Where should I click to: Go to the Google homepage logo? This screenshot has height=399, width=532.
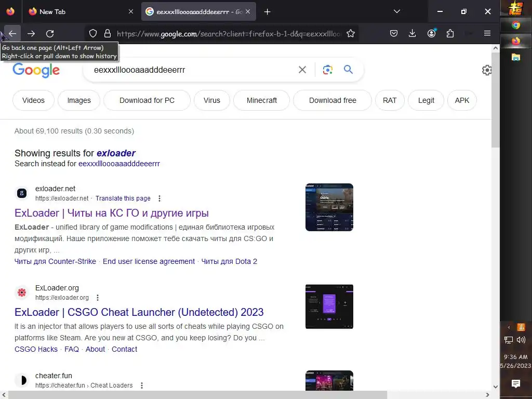click(36, 70)
